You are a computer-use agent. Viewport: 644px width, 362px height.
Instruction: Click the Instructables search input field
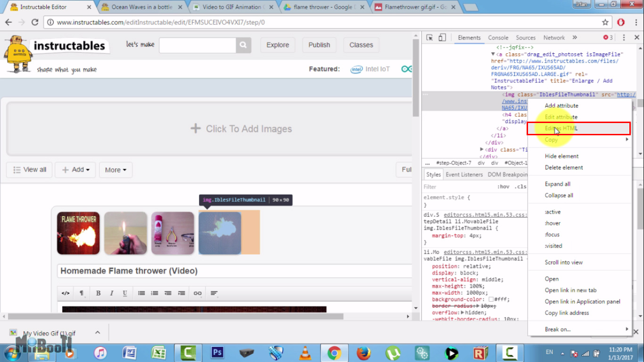point(198,45)
